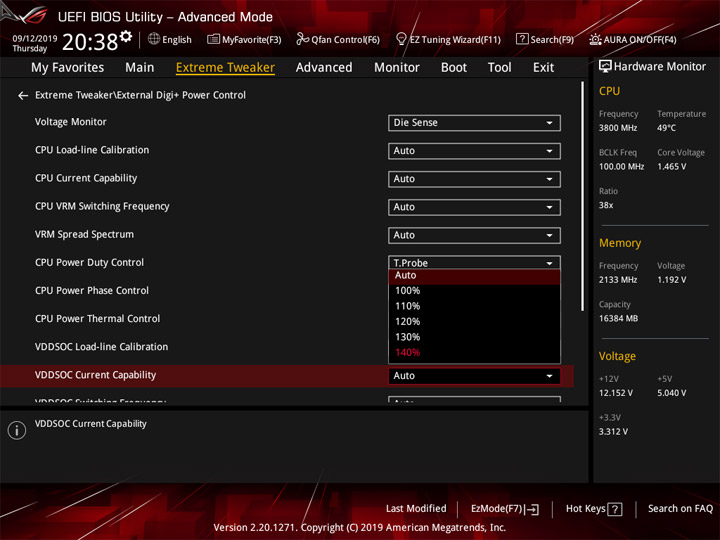Select VDDSOC Load-line Calibration label
720x540 pixels.
click(101, 347)
